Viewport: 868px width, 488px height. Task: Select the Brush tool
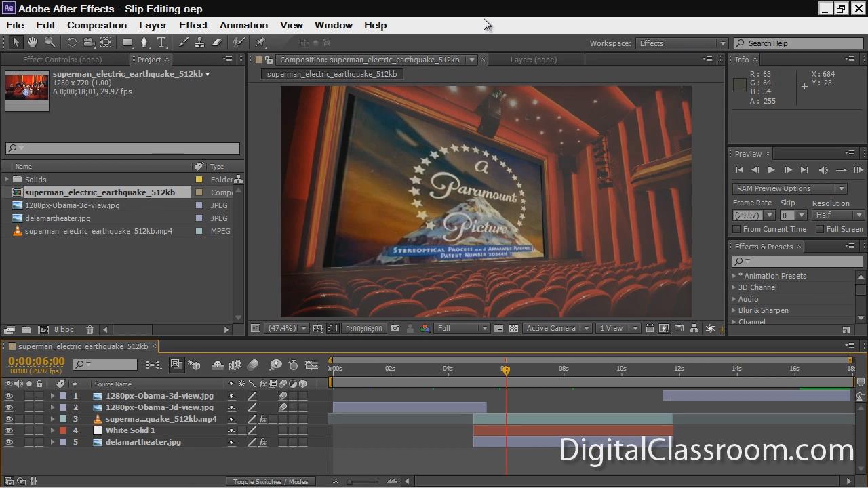point(183,42)
